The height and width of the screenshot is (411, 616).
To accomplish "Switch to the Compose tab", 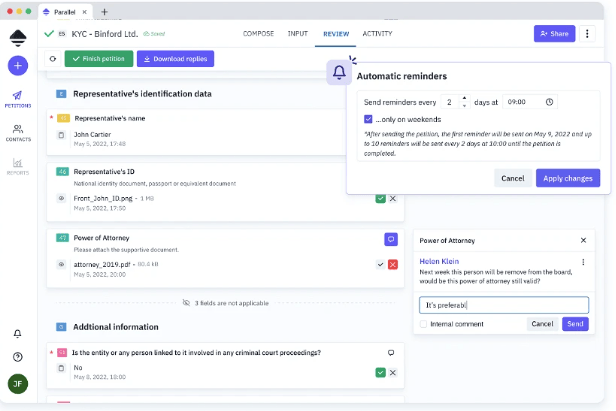I will [x=258, y=34].
